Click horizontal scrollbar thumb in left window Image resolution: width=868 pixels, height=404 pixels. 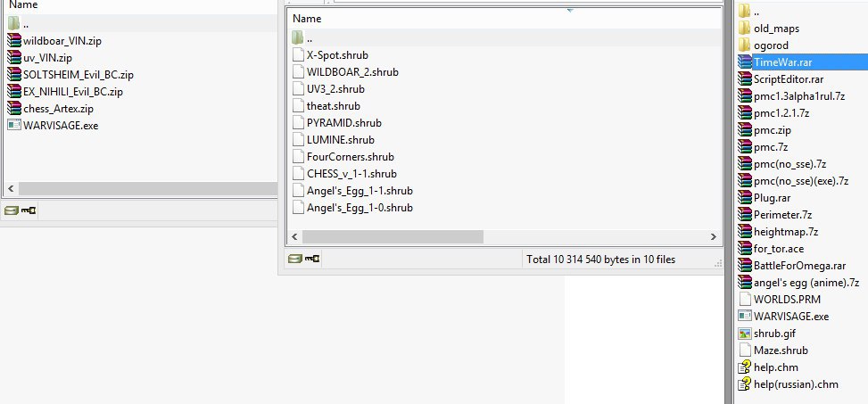click(x=148, y=189)
